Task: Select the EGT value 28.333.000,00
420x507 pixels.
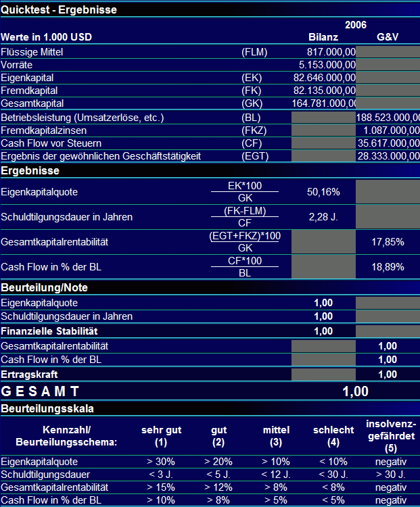Action: (388, 156)
